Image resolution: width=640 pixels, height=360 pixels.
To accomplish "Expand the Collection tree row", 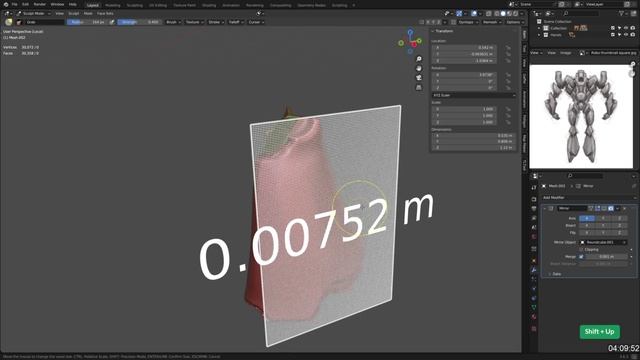I will [x=539, y=28].
